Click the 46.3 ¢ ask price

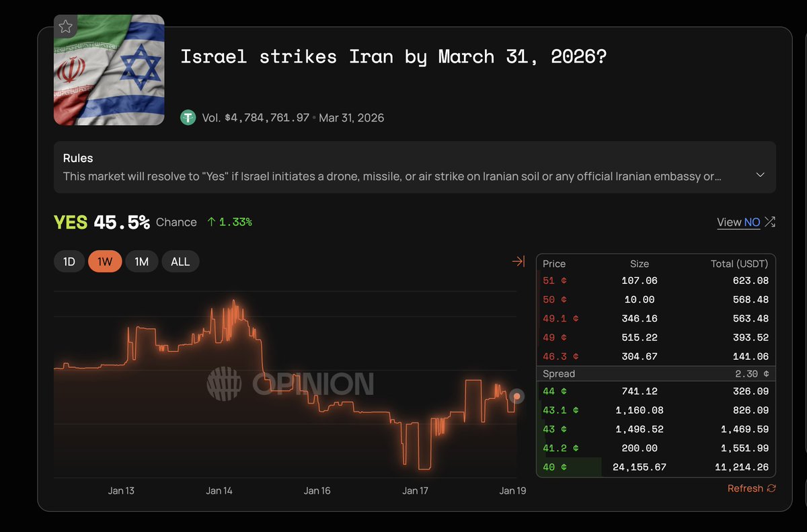[x=561, y=356]
